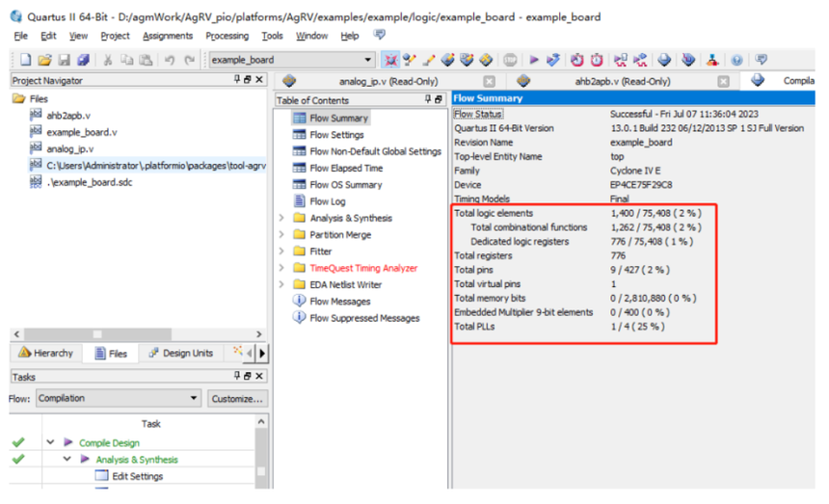The image size is (829, 504).
Task: Click the Copy toolbar icon
Action: [127, 60]
